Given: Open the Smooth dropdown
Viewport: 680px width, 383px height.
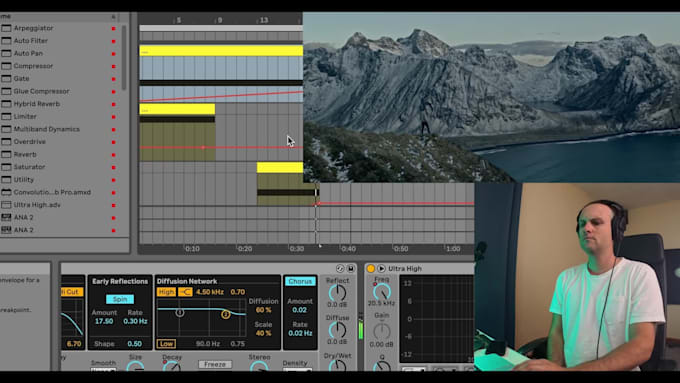Looking at the screenshot, I should [x=103, y=370].
